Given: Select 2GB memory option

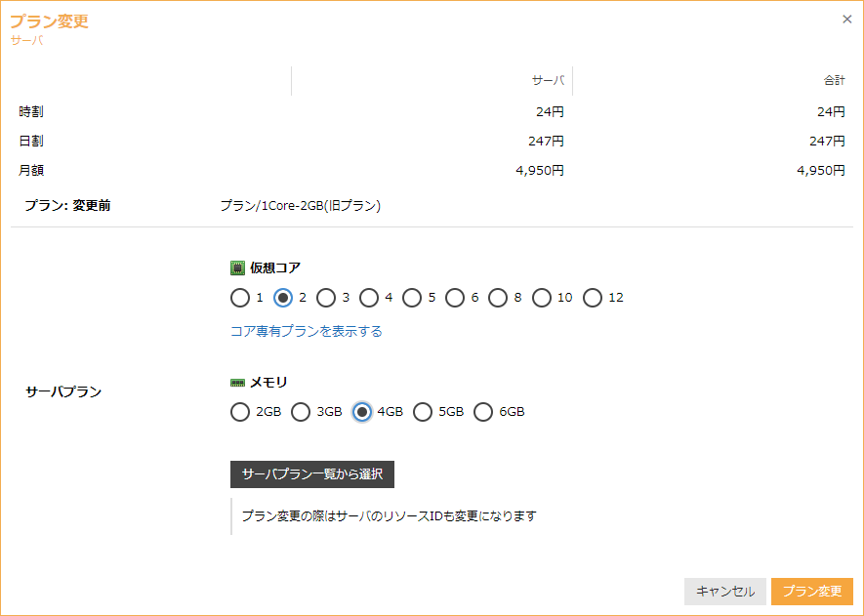Looking at the screenshot, I should pyautogui.click(x=240, y=412).
